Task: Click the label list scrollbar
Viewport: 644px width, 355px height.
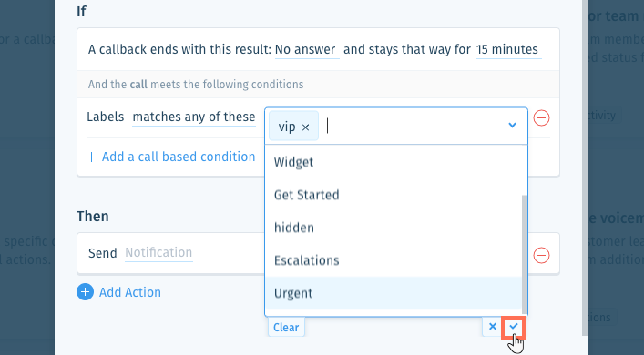Action: 525,255
